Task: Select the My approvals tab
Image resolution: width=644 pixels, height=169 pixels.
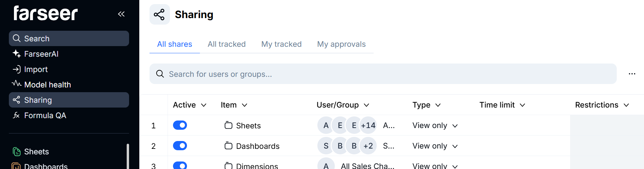Action: 341,44
